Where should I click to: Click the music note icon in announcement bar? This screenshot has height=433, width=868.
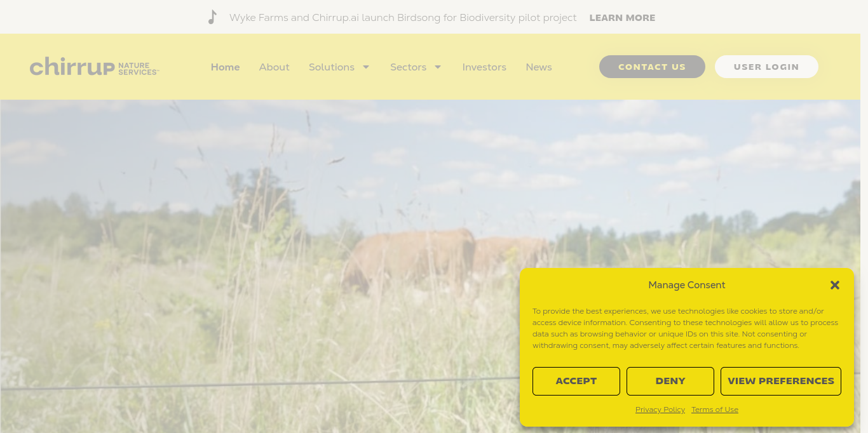click(212, 17)
